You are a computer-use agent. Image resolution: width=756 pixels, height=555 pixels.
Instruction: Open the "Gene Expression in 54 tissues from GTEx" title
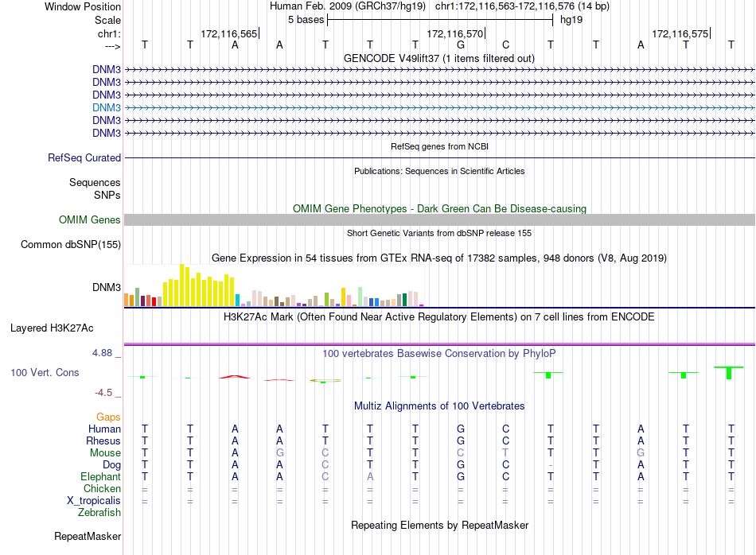click(x=439, y=258)
